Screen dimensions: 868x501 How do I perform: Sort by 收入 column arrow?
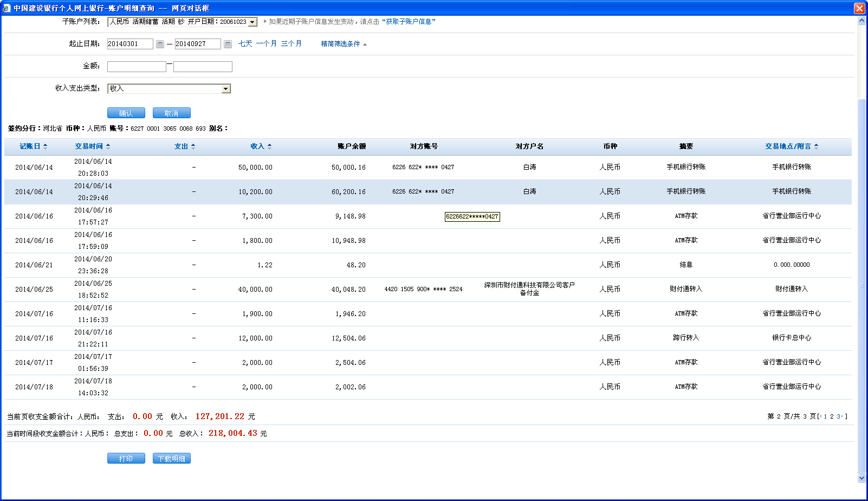270,146
